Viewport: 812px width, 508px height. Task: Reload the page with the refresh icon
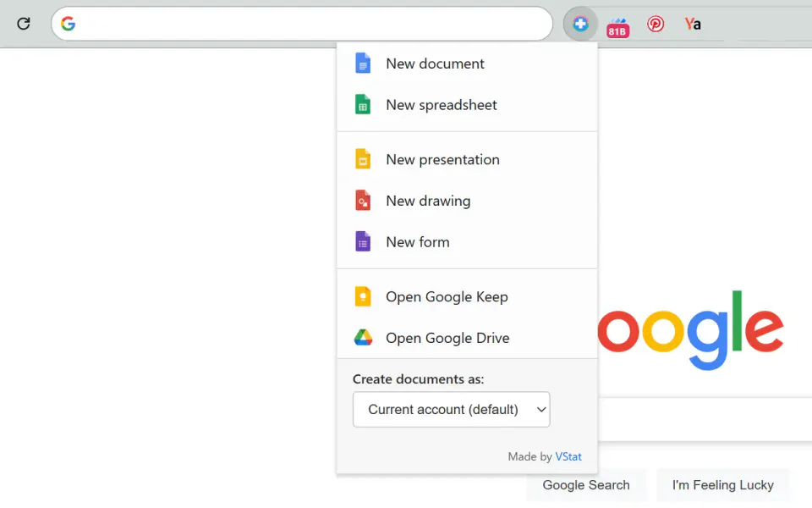24,24
